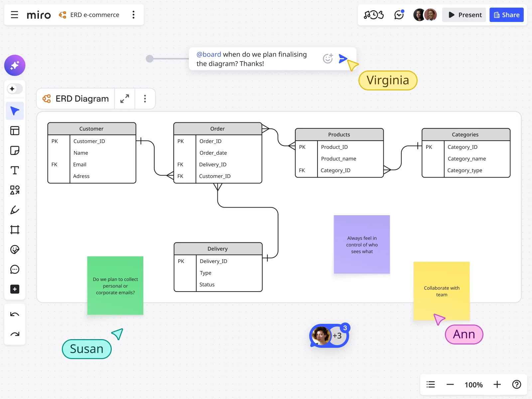Expand the ERD Diagram frame to fullscreen
The height and width of the screenshot is (399, 532).
(125, 98)
